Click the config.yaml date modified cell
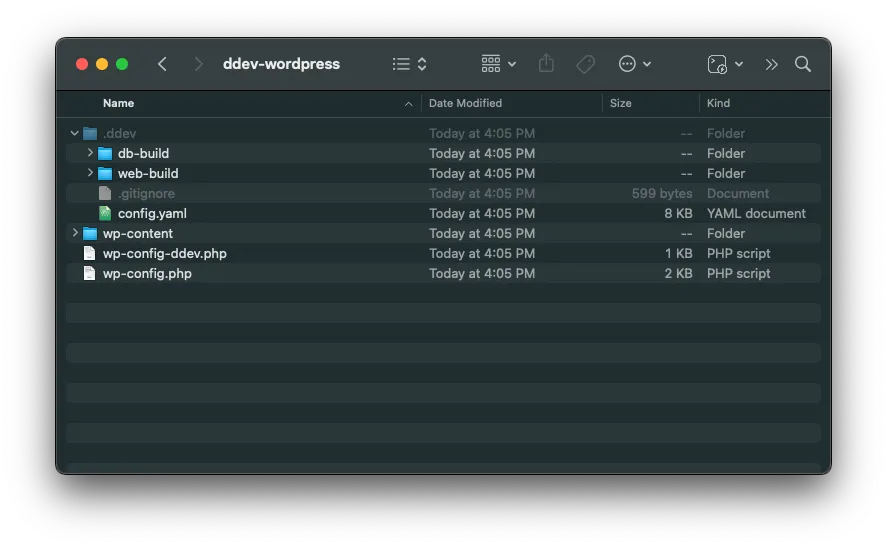 pyautogui.click(x=482, y=213)
